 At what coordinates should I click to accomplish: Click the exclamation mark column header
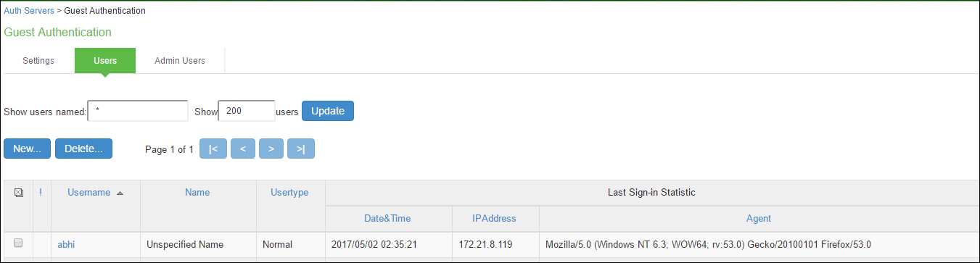41,192
